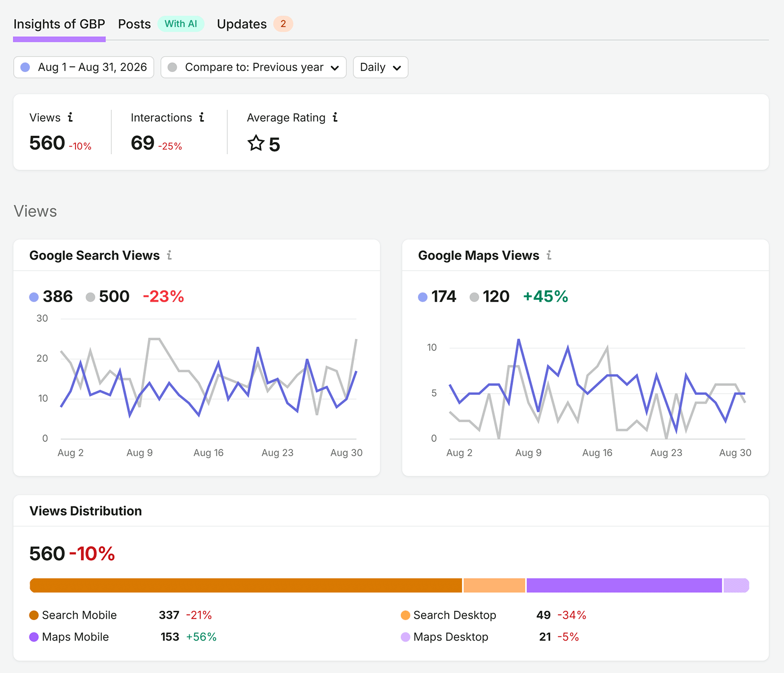Click the 120 previous-year Maps Views value
The width and height of the screenshot is (784, 673).
[496, 296]
